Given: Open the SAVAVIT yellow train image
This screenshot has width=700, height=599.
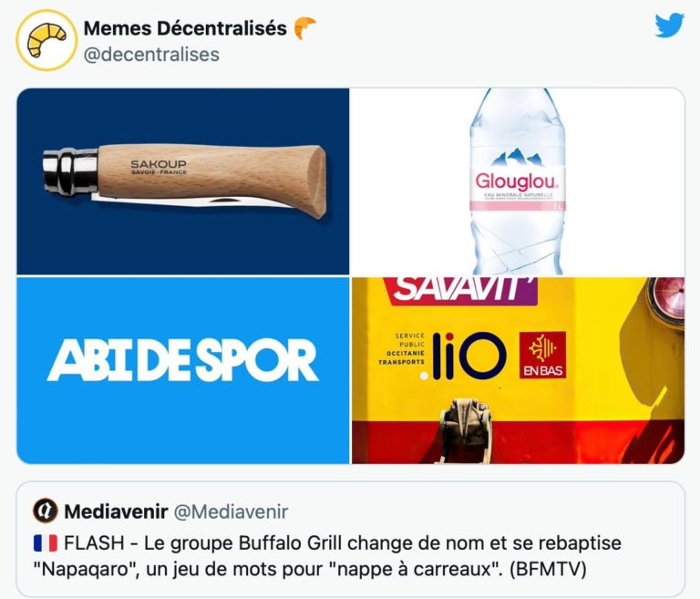Looking at the screenshot, I should point(518,370).
